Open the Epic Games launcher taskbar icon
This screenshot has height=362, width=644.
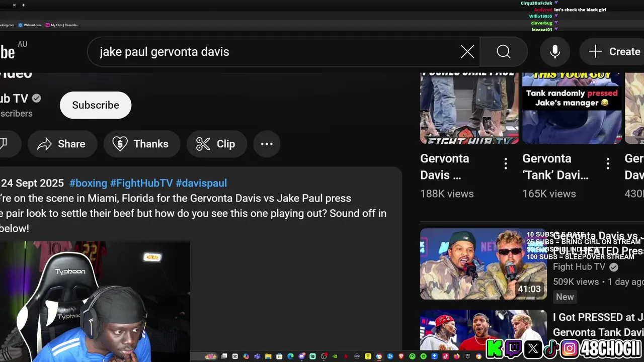pyautogui.click(x=467, y=356)
